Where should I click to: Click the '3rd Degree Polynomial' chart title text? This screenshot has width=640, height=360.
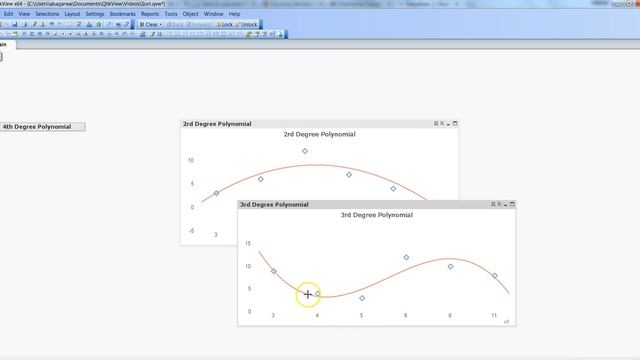[377, 215]
